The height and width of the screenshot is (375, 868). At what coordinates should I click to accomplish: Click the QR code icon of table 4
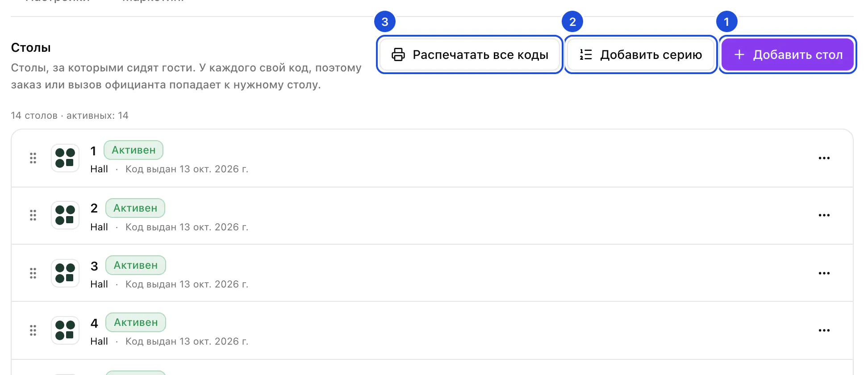tap(65, 330)
